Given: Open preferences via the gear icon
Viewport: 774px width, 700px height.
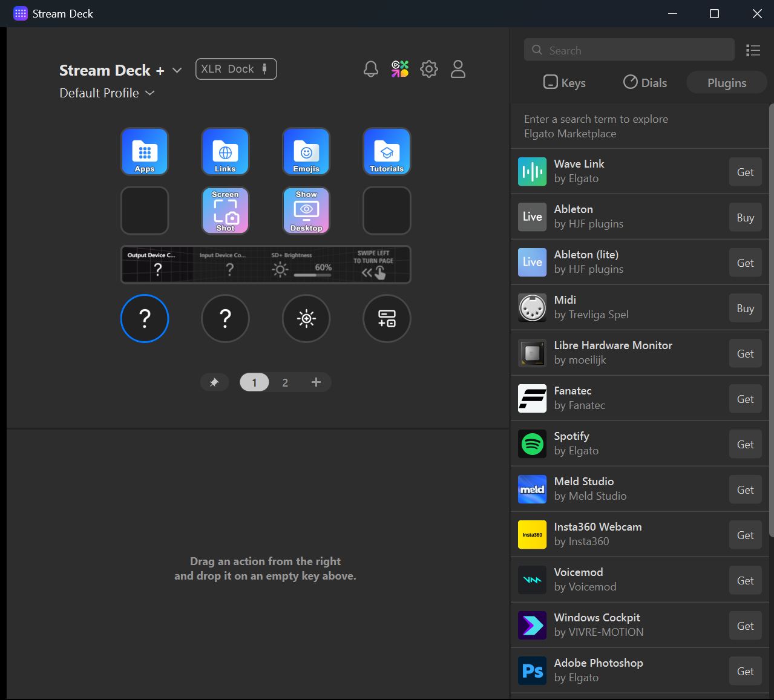Looking at the screenshot, I should coord(429,69).
